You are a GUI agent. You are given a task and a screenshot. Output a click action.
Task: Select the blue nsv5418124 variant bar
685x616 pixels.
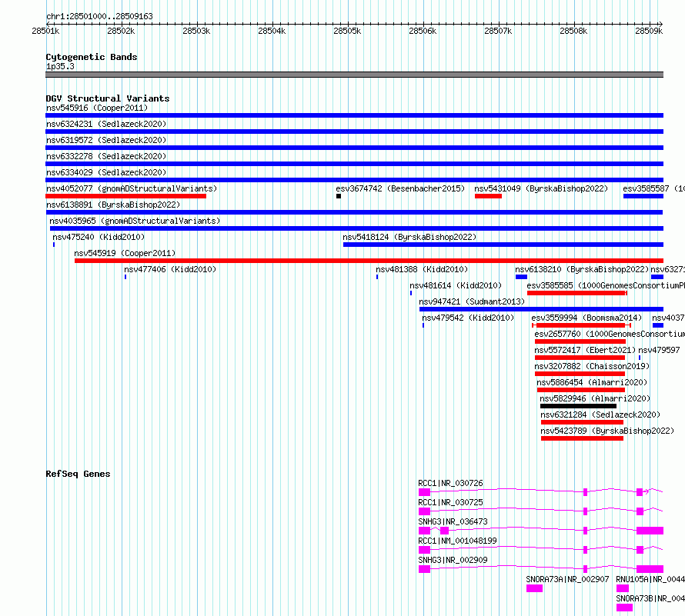503,245
